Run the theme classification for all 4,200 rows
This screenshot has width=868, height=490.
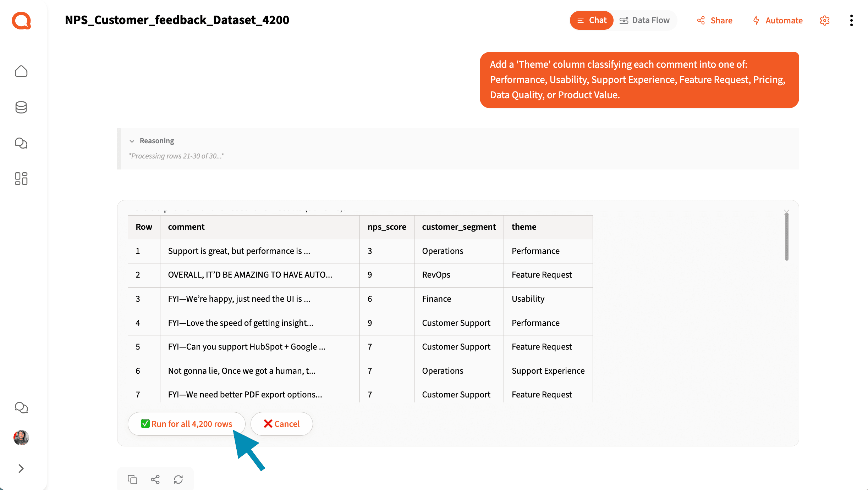pos(186,424)
